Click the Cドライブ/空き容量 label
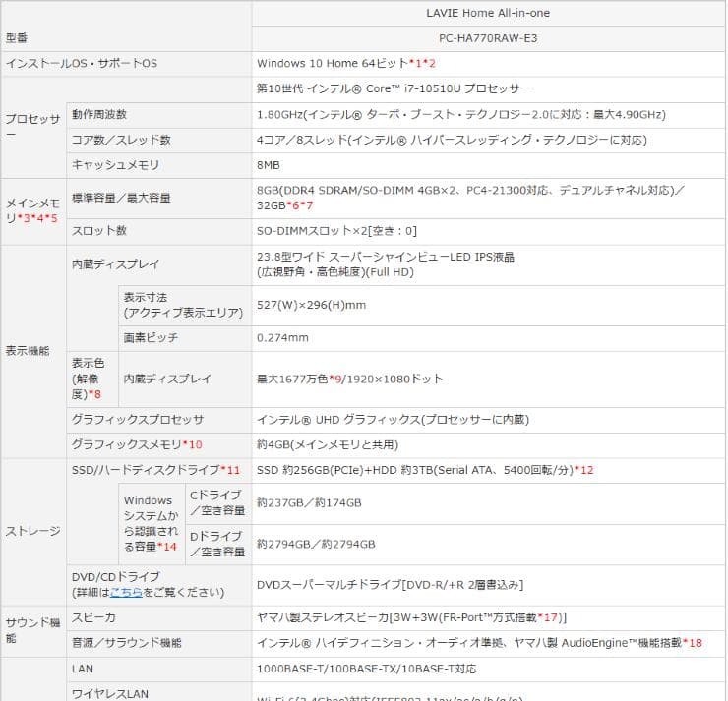 (x=217, y=503)
